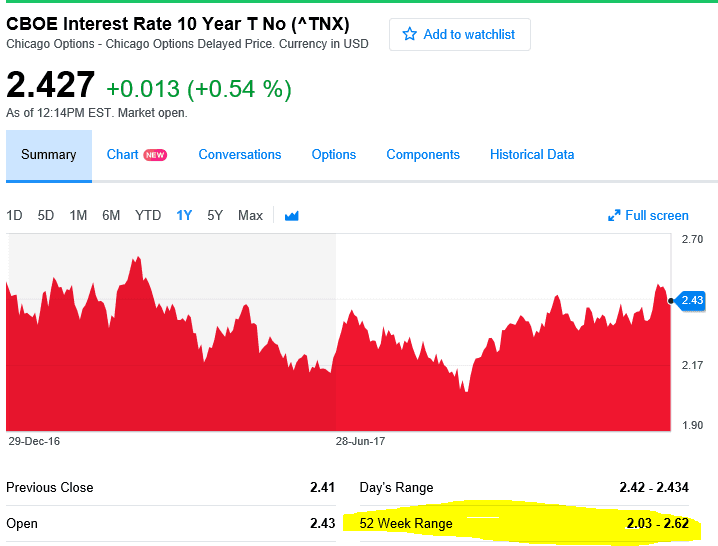
Task: Select the 5Y chart range
Action: tap(215, 215)
